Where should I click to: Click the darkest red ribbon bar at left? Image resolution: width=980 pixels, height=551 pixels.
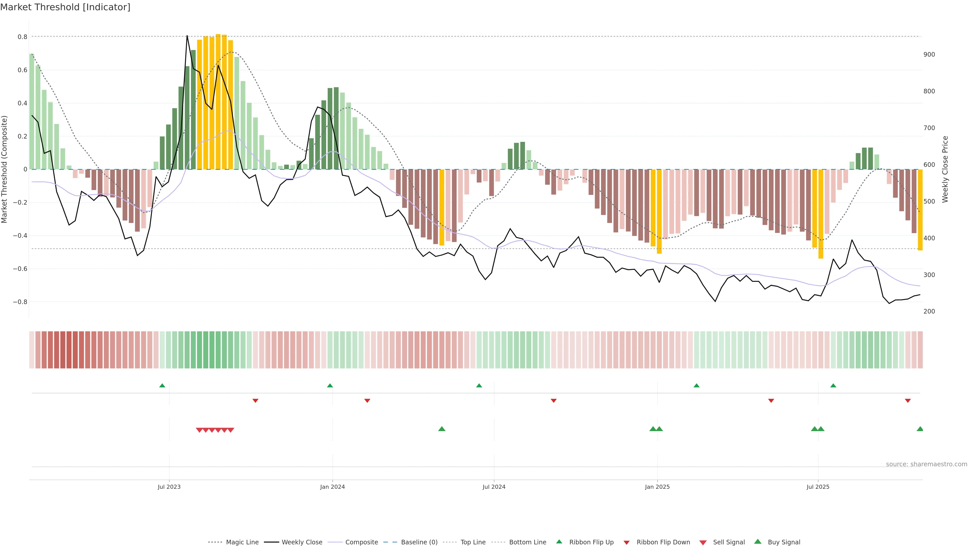pos(69,350)
